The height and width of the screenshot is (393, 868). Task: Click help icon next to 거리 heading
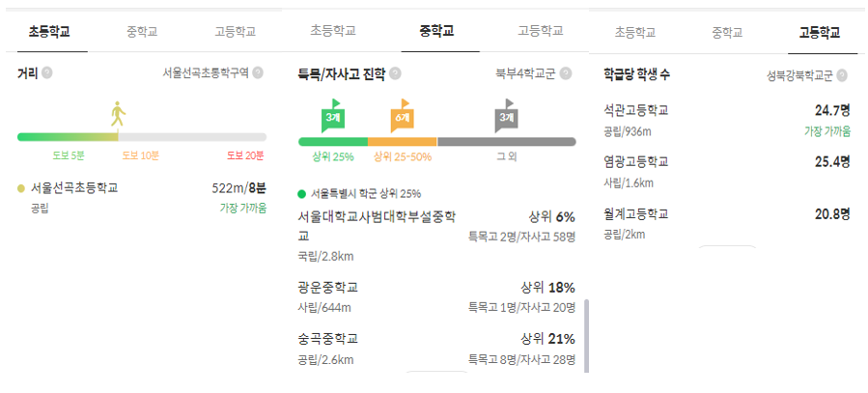point(47,73)
